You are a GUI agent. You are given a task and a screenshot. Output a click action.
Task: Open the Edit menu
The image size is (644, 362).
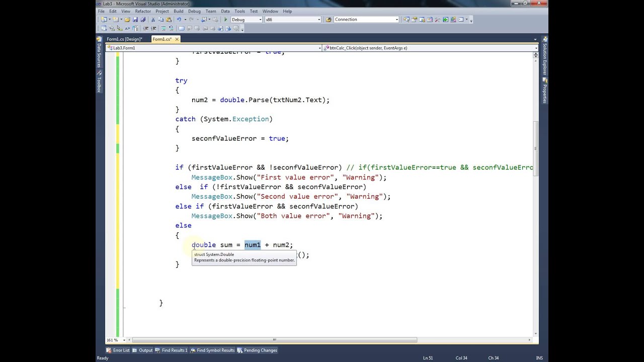(113, 11)
